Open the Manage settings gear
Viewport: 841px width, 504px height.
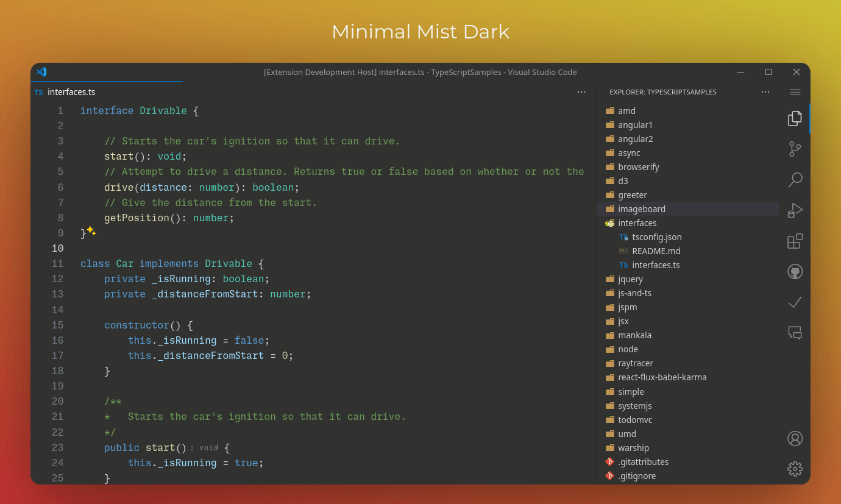pyautogui.click(x=795, y=469)
